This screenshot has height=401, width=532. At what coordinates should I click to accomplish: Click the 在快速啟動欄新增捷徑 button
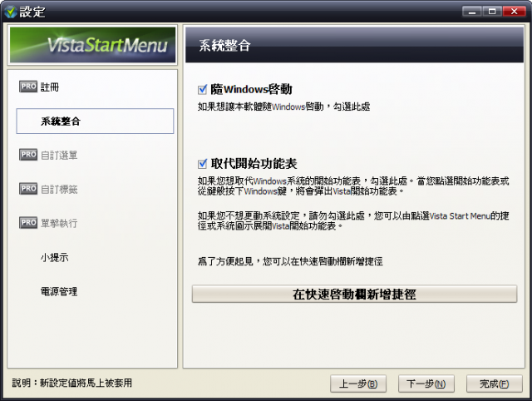click(355, 294)
